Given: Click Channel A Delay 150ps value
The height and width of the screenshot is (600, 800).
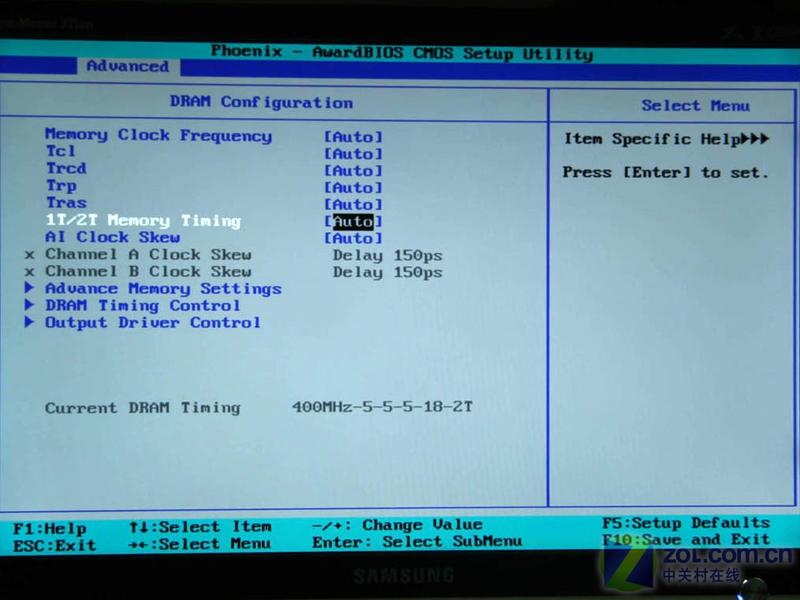Looking at the screenshot, I should pos(387,256).
